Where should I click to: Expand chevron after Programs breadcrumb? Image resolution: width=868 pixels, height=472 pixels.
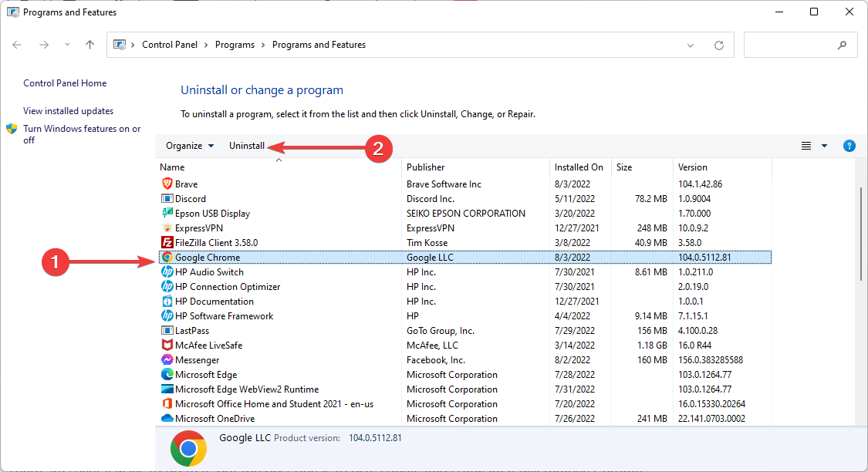pos(264,45)
